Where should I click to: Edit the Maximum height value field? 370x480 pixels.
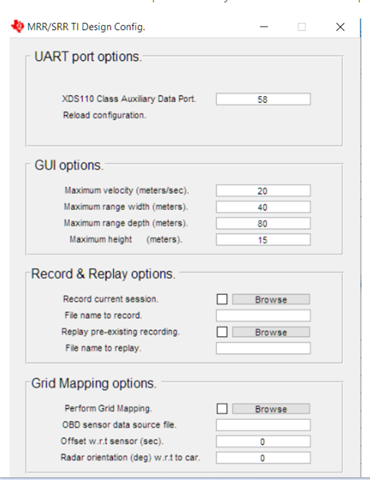(263, 240)
